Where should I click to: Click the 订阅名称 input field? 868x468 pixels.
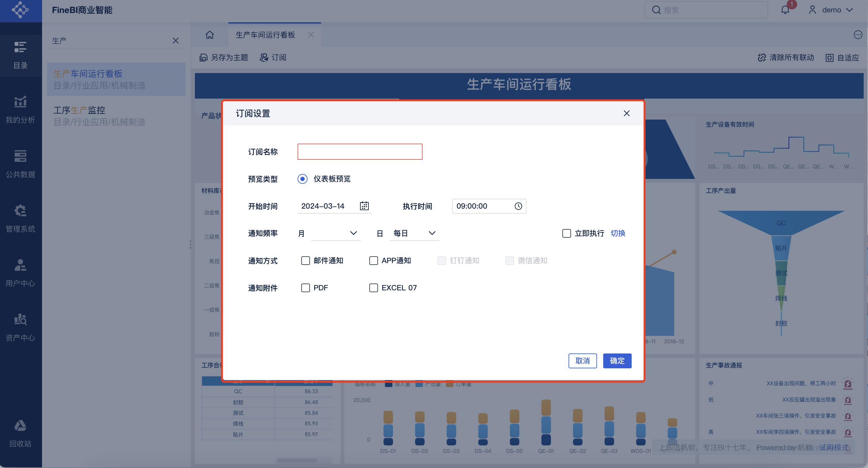click(x=359, y=152)
